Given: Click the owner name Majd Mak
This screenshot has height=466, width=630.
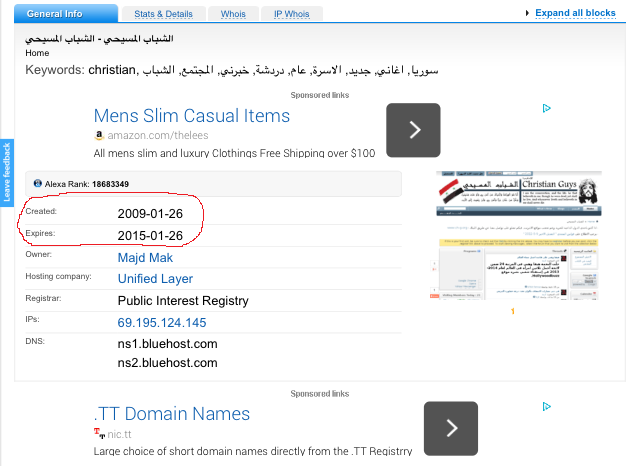Looking at the screenshot, I should coord(145,257).
